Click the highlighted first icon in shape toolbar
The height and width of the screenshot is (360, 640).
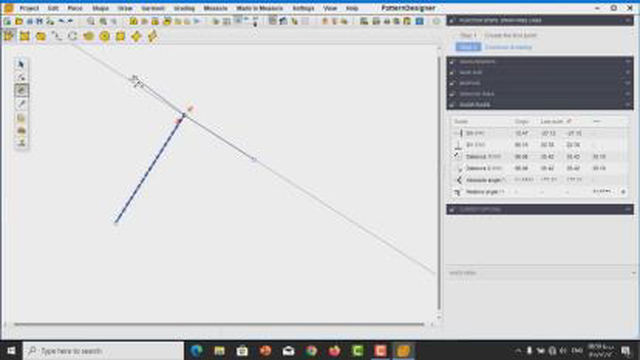(x=9, y=36)
